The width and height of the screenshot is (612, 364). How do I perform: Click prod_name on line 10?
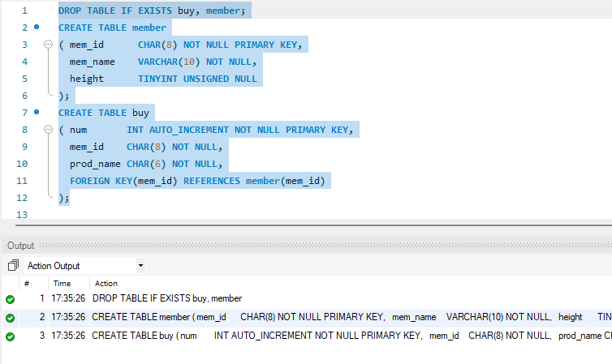95,164
